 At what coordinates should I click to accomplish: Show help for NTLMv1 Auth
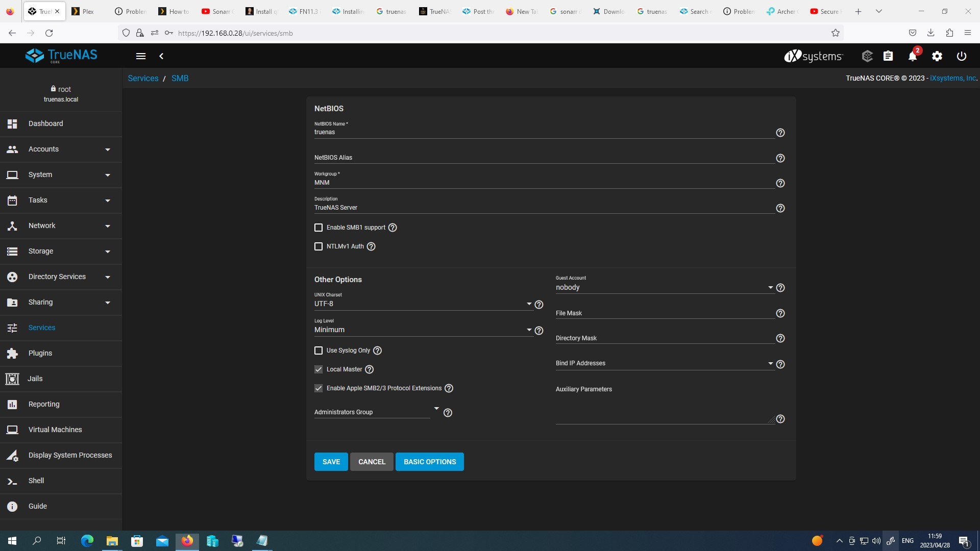(x=371, y=246)
